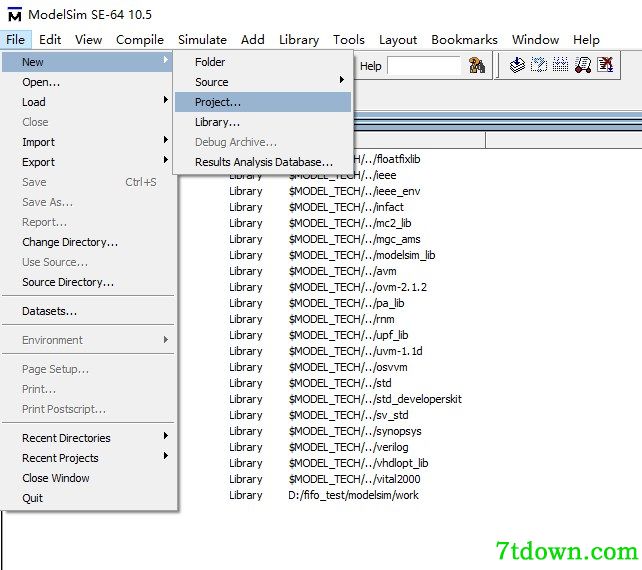This screenshot has width=642, height=570.
Task: Click the $MODEL_TECH/../modelsim_lib path
Action: (x=362, y=255)
